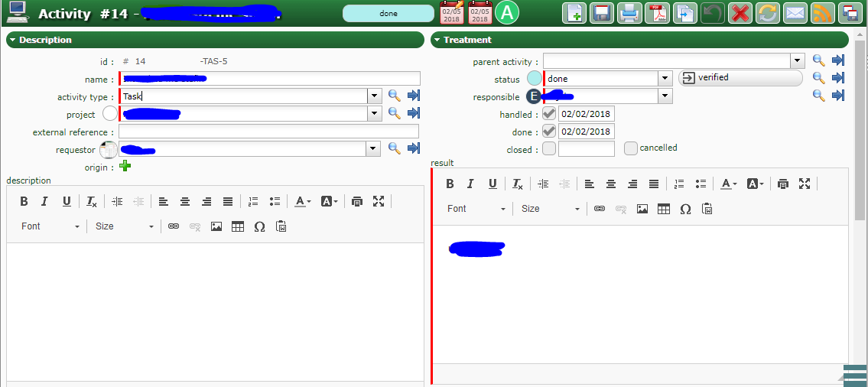Toggle bold in the description editor
The width and height of the screenshot is (868, 387).
[x=24, y=201]
